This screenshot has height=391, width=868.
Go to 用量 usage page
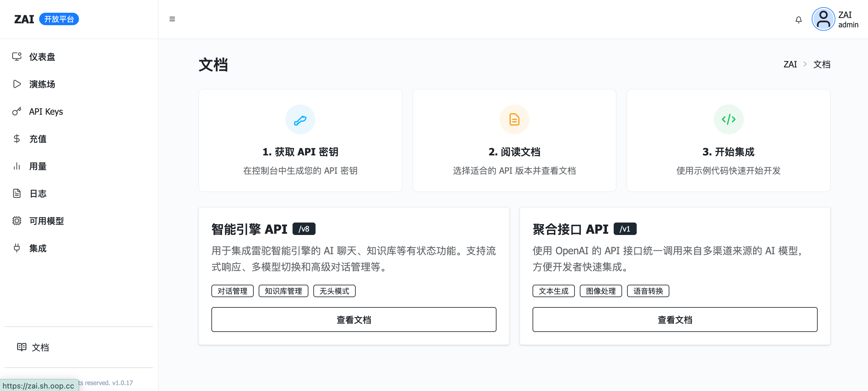click(38, 166)
